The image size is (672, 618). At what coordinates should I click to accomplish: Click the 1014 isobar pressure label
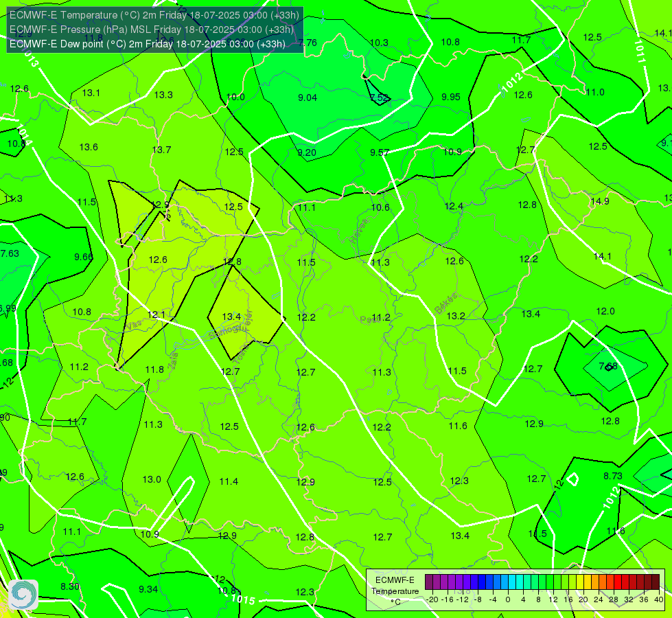point(25,134)
